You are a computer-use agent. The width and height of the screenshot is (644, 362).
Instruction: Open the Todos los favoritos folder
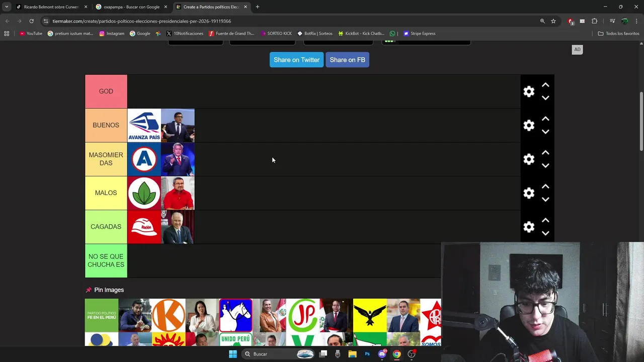619,34
